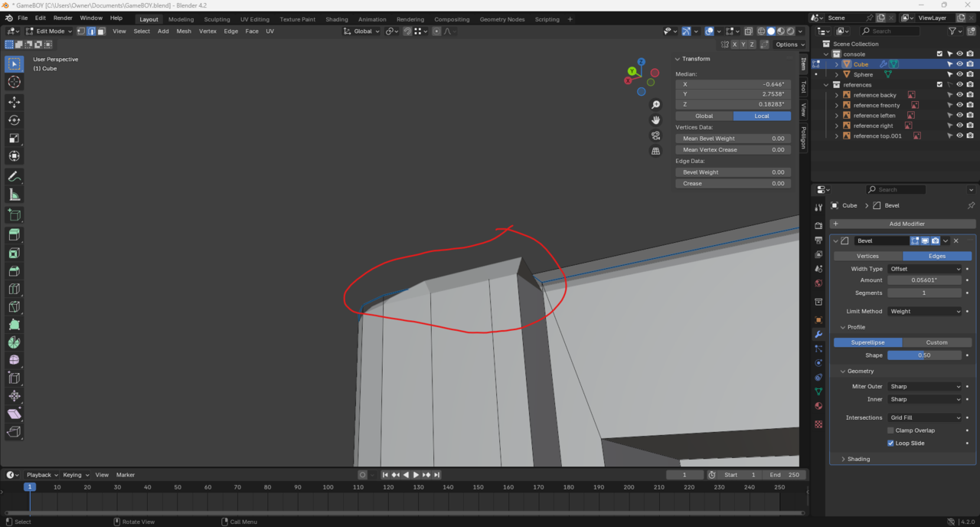Click the Add Modifier button
The height and width of the screenshot is (527, 980).
pyautogui.click(x=906, y=224)
